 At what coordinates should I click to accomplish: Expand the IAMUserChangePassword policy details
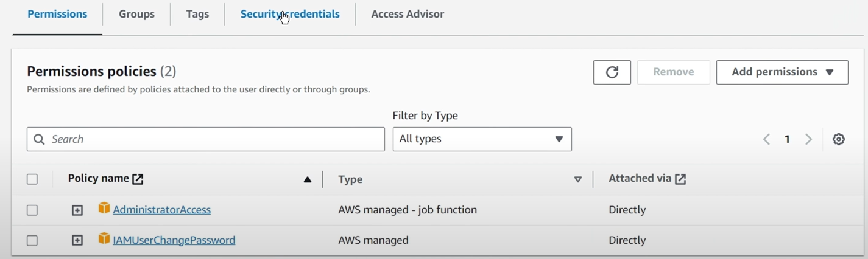(77, 240)
